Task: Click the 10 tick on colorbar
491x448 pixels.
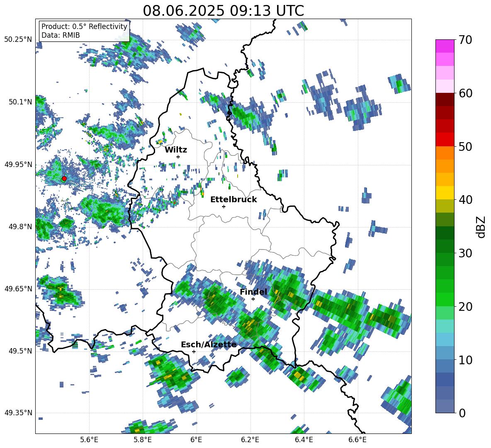Action: pos(465,360)
